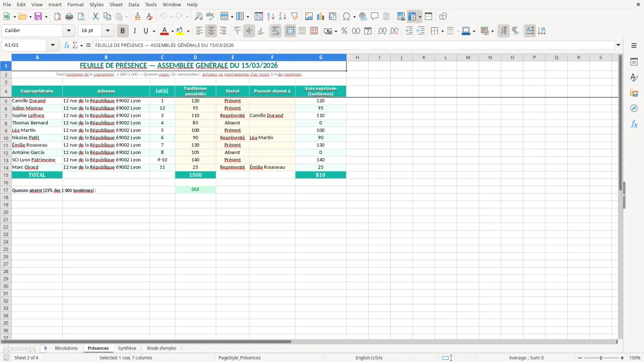Open font color dropdown arrow
This screenshot has width=644, height=362.
[x=172, y=31]
